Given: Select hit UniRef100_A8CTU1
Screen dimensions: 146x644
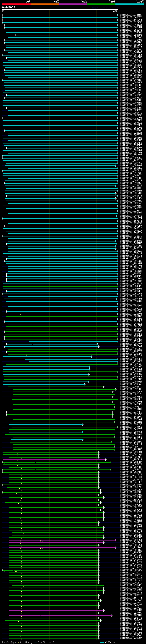Looking at the screenshot, I should (x=131, y=616).
